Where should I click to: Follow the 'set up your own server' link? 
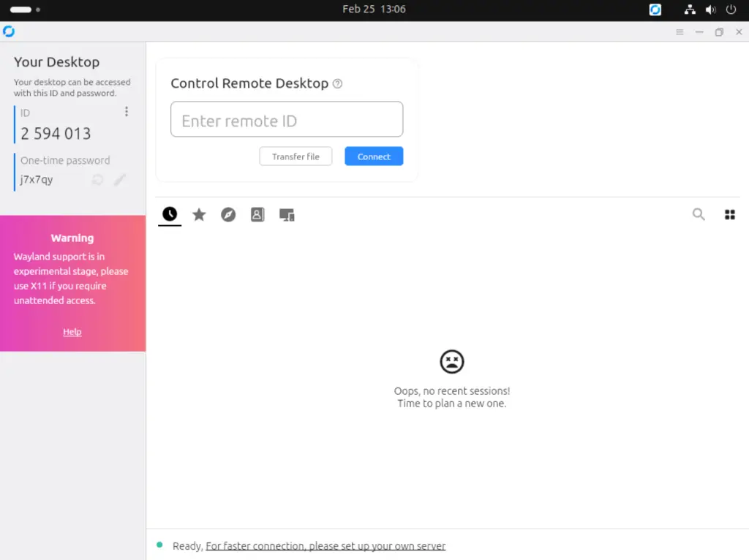[x=325, y=545]
